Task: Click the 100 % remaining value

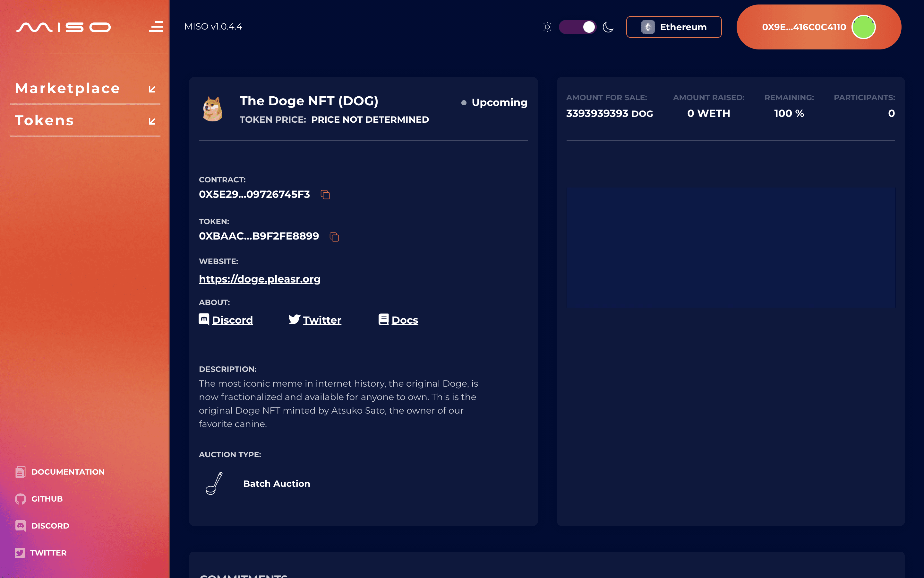Action: coord(789,113)
